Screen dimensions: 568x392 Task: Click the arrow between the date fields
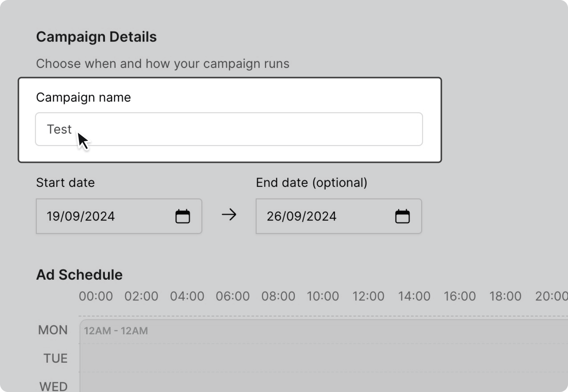(x=229, y=215)
